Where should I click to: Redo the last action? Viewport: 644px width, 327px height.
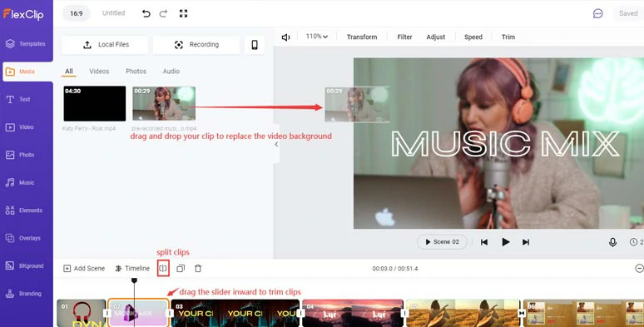[163, 13]
